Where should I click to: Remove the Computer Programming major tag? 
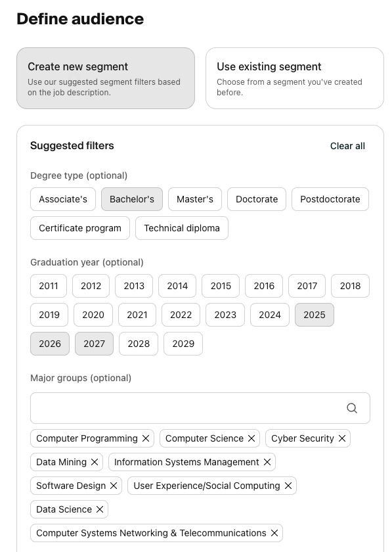pyautogui.click(x=146, y=438)
